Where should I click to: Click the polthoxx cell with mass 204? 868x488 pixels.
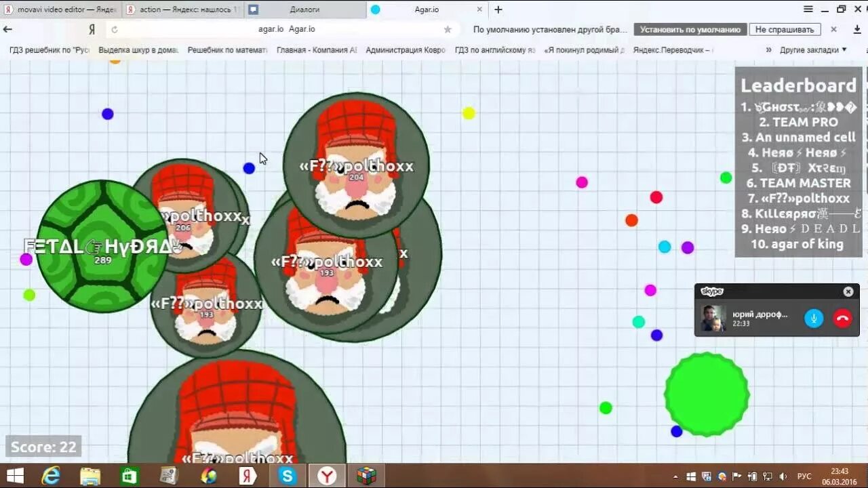coord(356,165)
